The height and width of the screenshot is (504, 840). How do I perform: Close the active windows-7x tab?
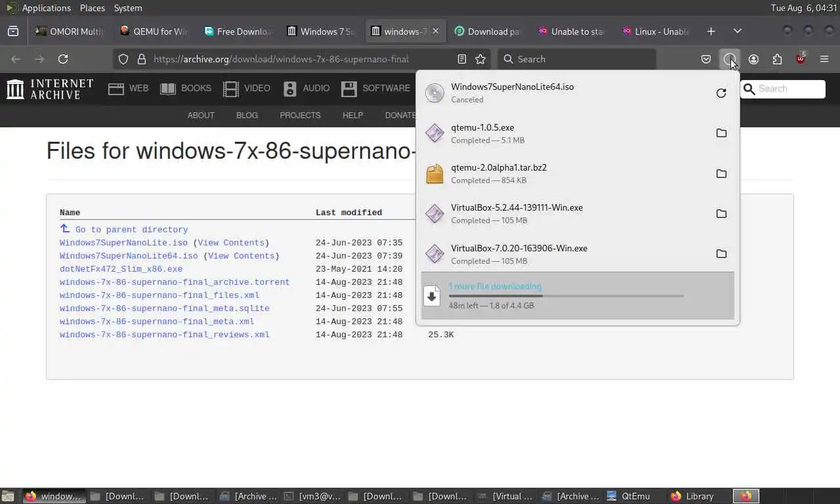[x=435, y=31]
